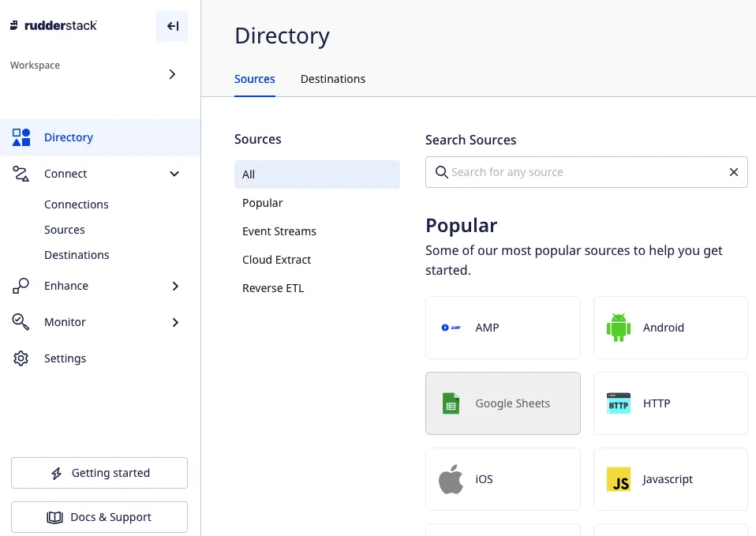Click the Getting started button
Screen dimensions: 756x536
pyautogui.click(x=99, y=473)
